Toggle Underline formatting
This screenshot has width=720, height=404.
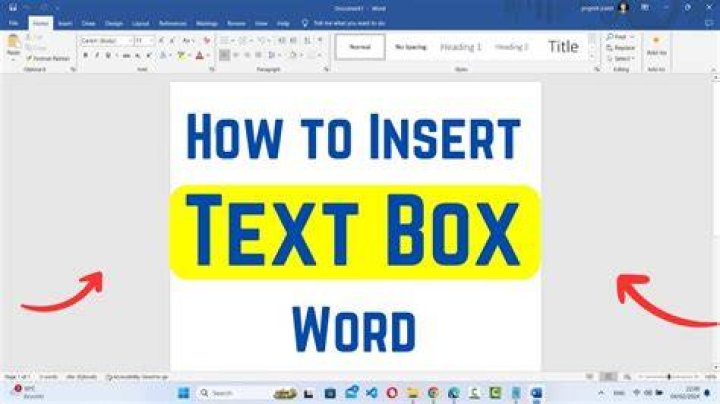tap(108, 56)
